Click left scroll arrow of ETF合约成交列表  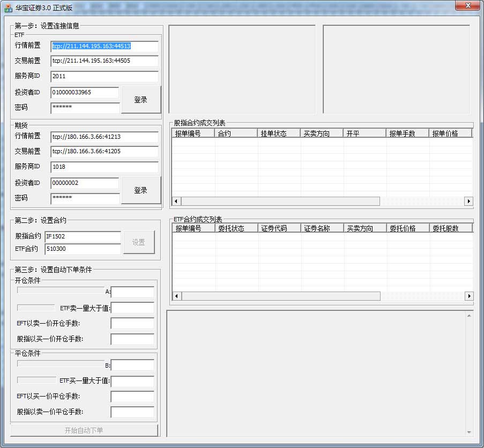point(177,296)
